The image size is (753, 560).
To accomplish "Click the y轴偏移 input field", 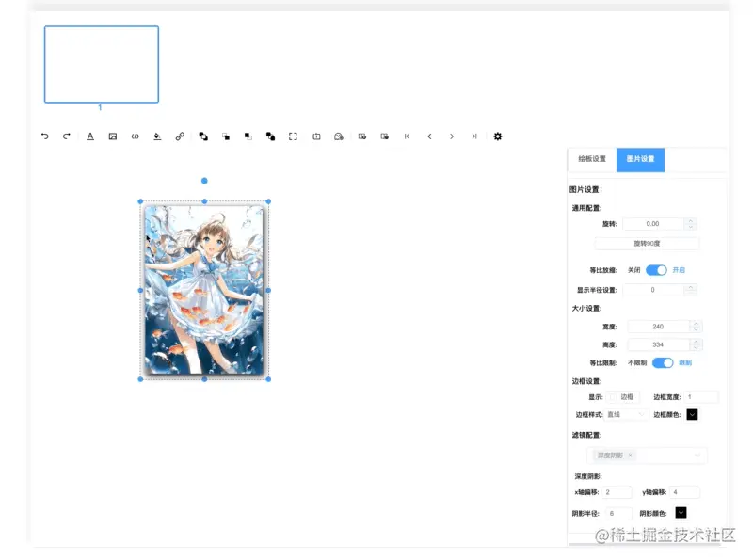I will point(684,492).
